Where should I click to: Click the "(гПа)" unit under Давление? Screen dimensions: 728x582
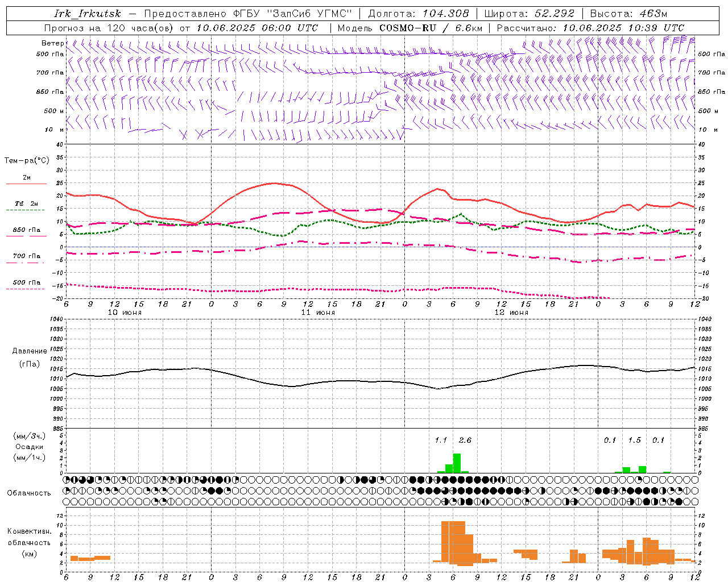coord(29,364)
